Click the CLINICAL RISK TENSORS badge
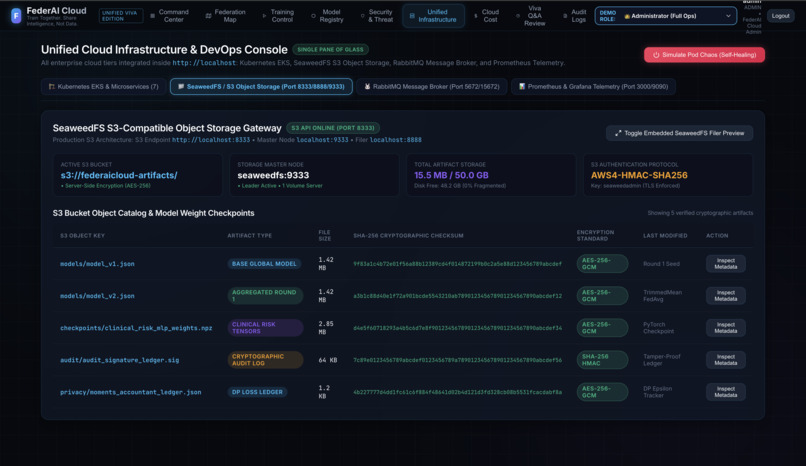The height and width of the screenshot is (466, 806). click(265, 328)
